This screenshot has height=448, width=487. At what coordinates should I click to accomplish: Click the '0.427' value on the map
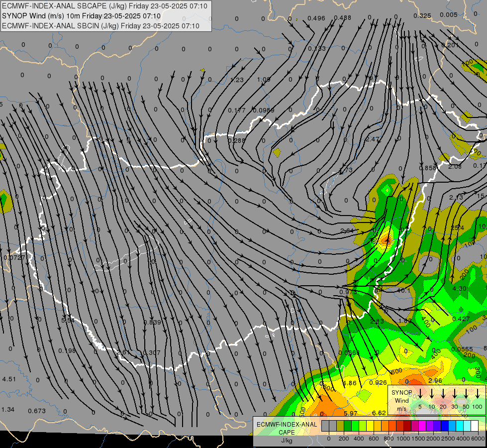click(461, 319)
